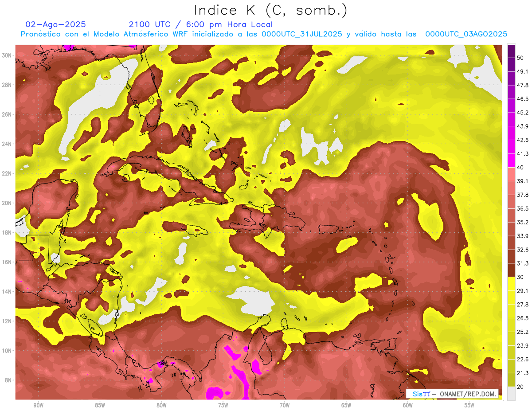Click the "Pronóstico con el Modelo Atmósferico WRF" line
The height and width of the screenshot is (411, 532).
point(264,34)
